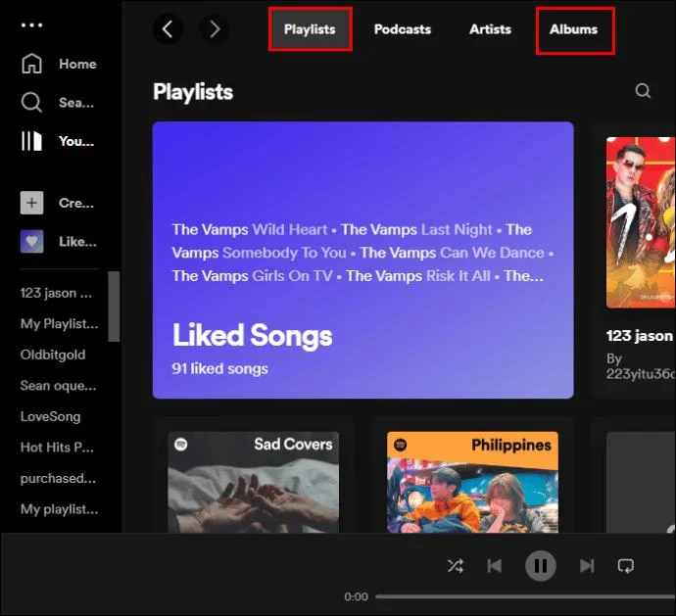Open the 123 jason playlist cover

pos(641,222)
